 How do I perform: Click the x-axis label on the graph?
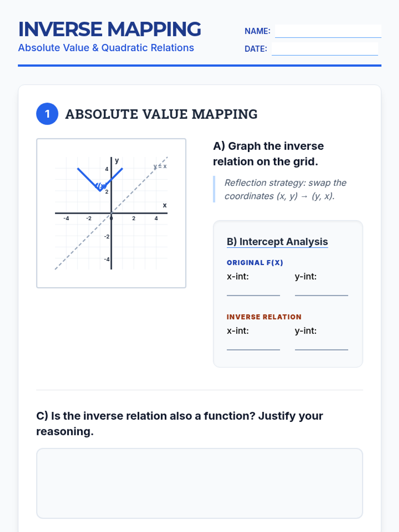165,205
